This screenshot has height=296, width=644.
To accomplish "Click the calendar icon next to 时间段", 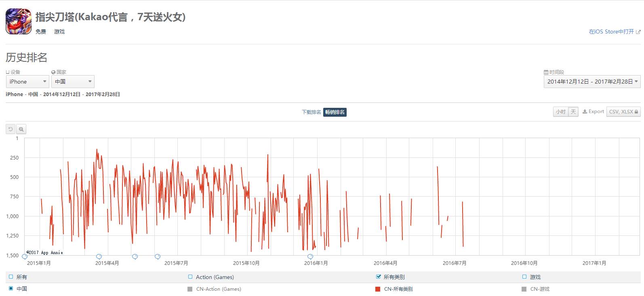I will coord(546,72).
